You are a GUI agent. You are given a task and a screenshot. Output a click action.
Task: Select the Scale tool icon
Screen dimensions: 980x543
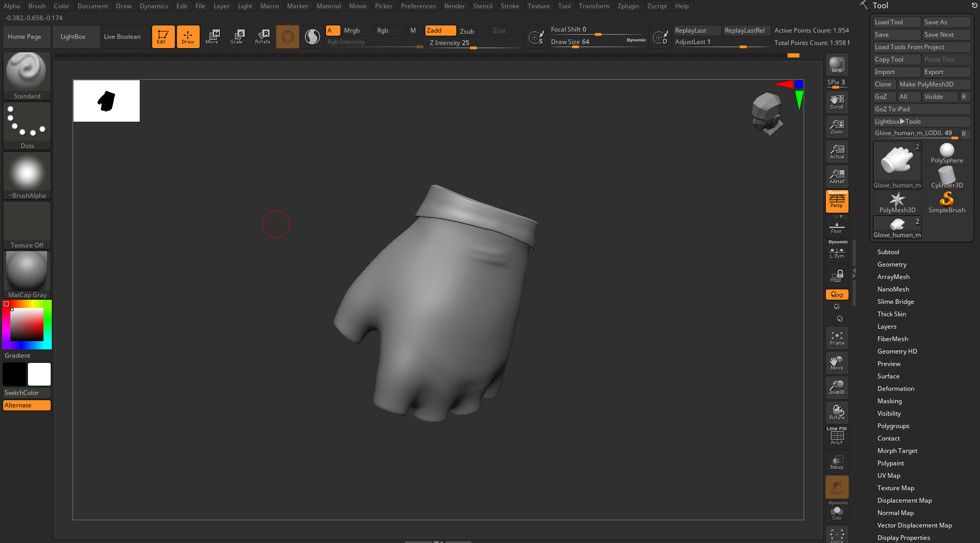(237, 37)
